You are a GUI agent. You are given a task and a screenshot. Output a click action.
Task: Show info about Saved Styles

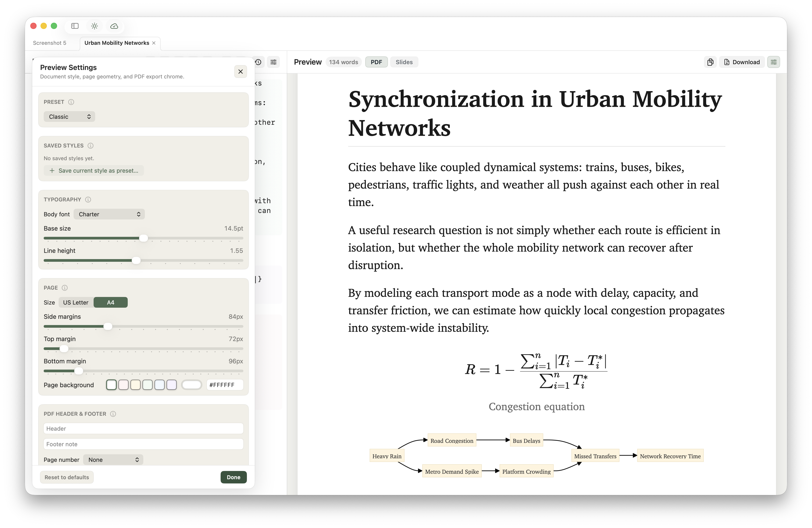coord(90,146)
